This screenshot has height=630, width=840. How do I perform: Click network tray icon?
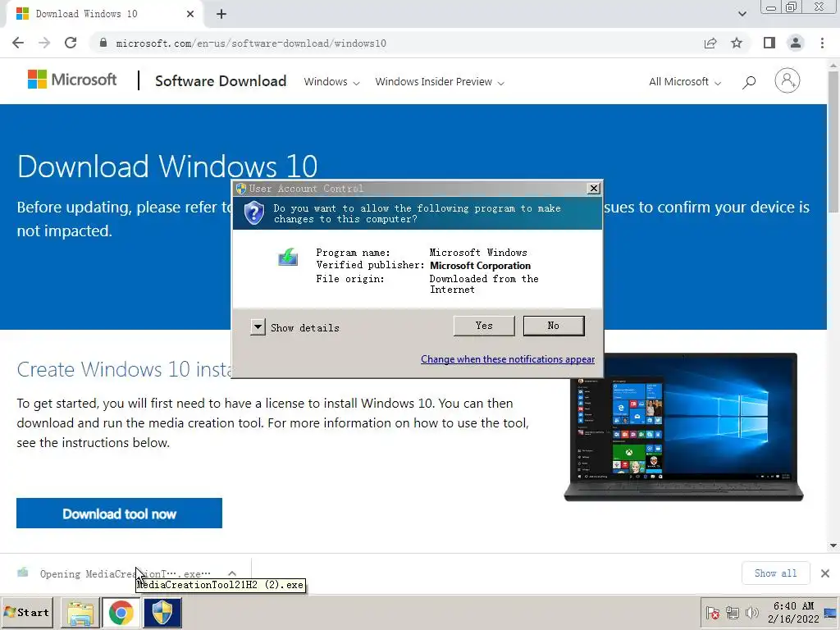(x=733, y=613)
